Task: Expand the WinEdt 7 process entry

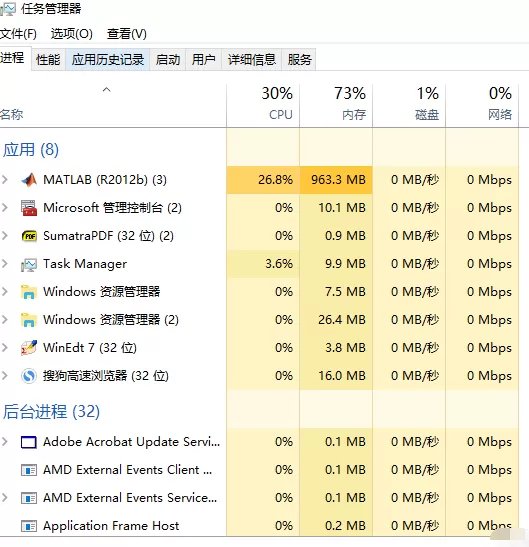Action: click(x=5, y=347)
